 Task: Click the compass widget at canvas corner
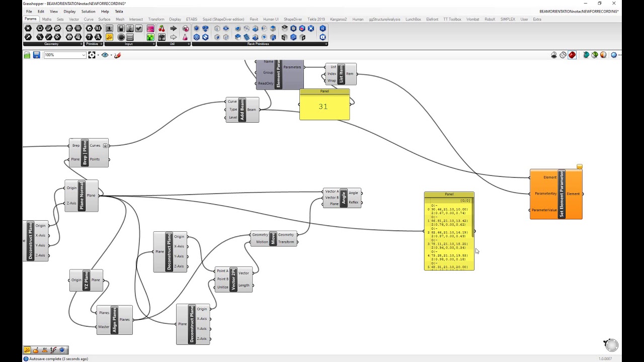tap(611, 344)
